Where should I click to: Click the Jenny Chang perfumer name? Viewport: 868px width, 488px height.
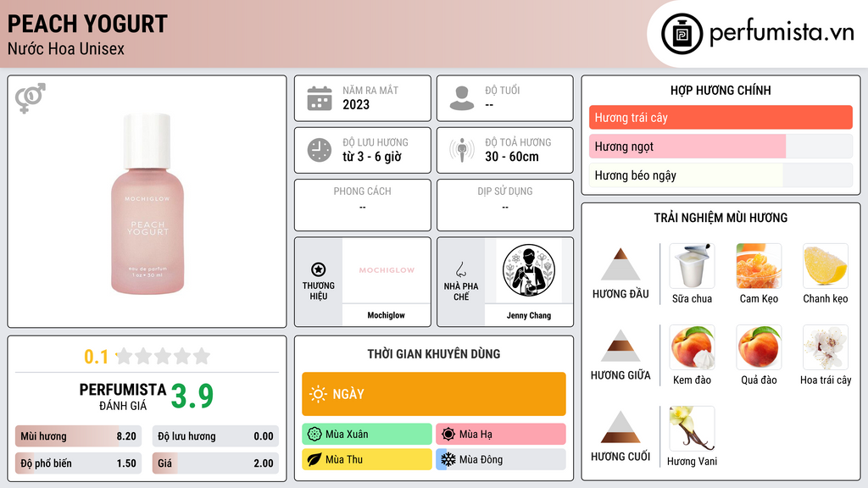click(x=529, y=315)
